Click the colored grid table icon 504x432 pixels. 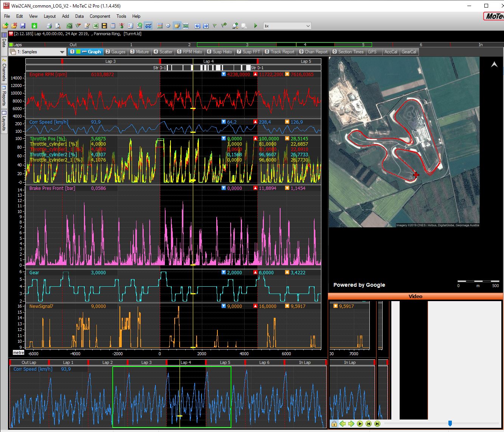point(160,26)
